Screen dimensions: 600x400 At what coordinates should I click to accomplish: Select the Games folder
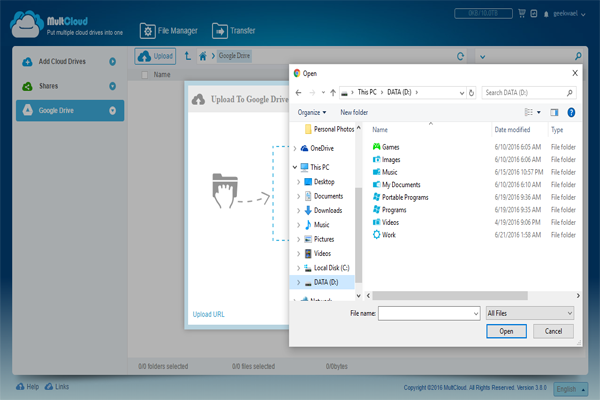point(386,147)
